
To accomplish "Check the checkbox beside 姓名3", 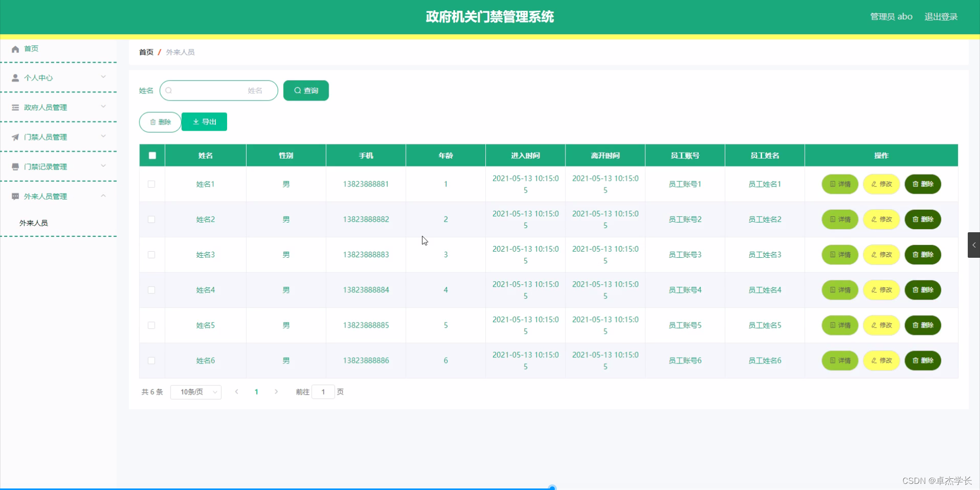I will [x=152, y=255].
